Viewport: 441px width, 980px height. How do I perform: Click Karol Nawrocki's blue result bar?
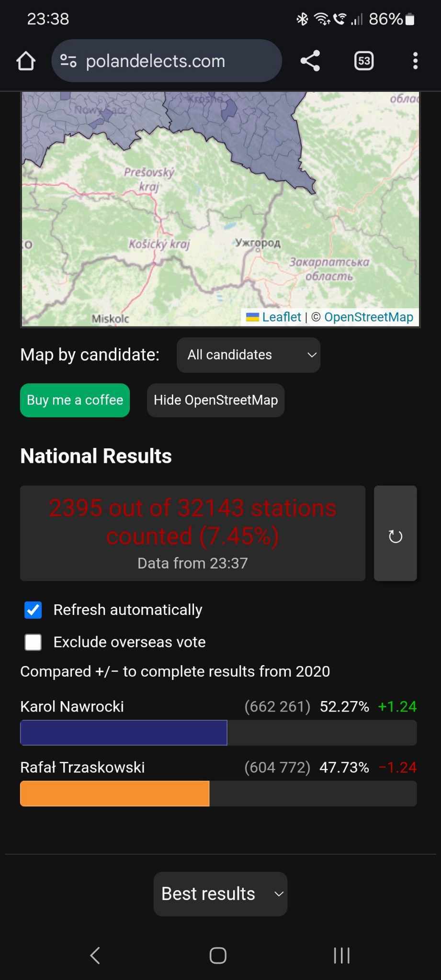[x=124, y=733]
